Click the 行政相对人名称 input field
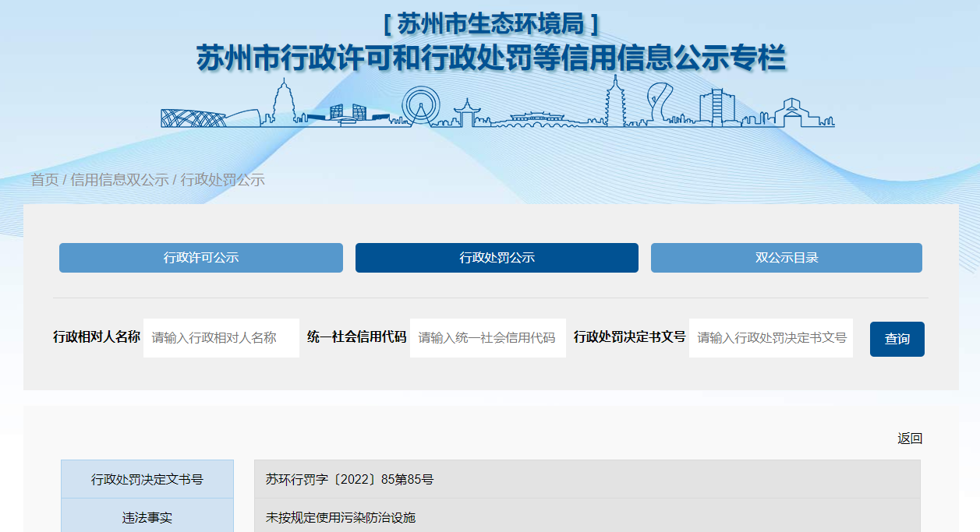 pyautogui.click(x=221, y=338)
